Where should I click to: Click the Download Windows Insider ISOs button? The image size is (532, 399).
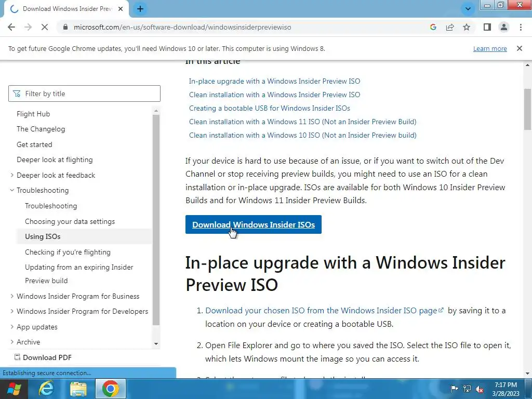click(254, 224)
